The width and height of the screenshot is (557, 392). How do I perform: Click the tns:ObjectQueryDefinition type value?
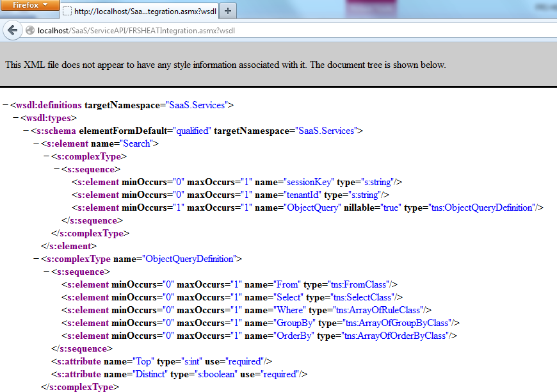coord(479,208)
